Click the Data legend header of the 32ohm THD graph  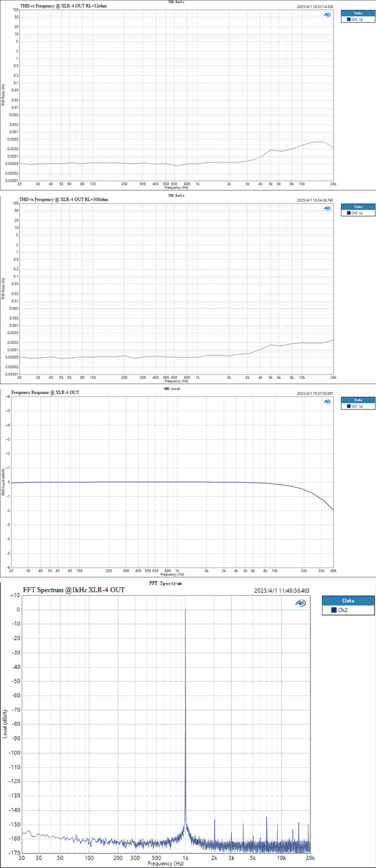click(358, 13)
